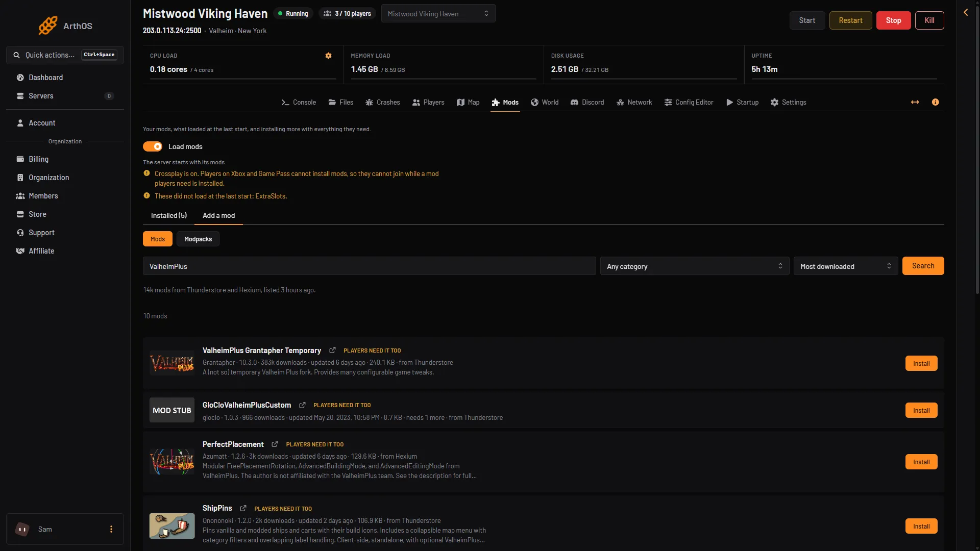Open the Mistwood Viking Haven server selector
Screen dimensions: 980x551
pyautogui.click(x=438, y=14)
